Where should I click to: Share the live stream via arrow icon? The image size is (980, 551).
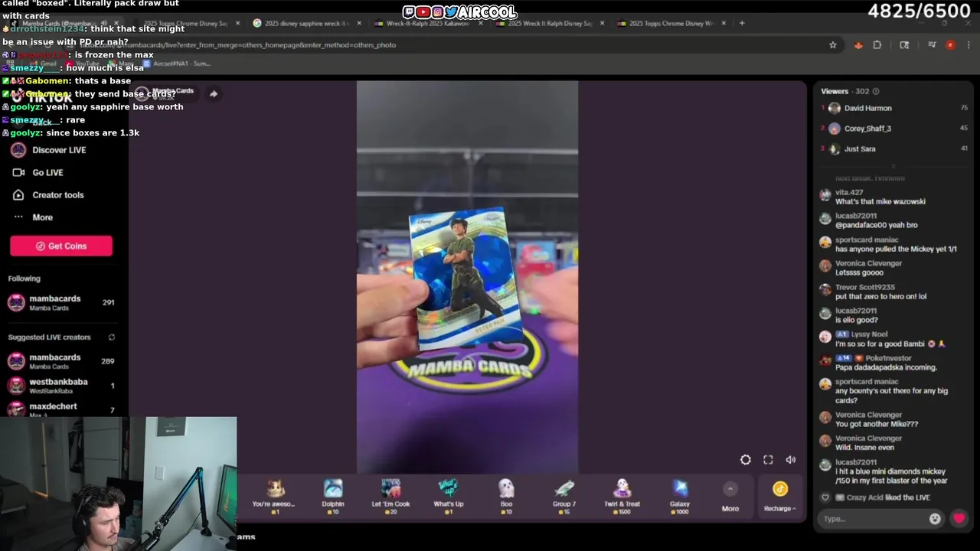tap(214, 93)
